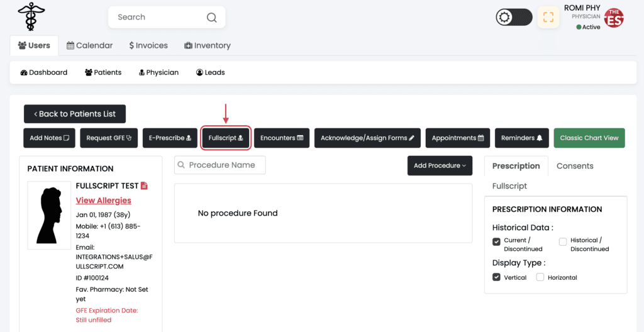This screenshot has height=332, width=644.
Task: Click the caduceus logo icon
Action: [x=31, y=16]
